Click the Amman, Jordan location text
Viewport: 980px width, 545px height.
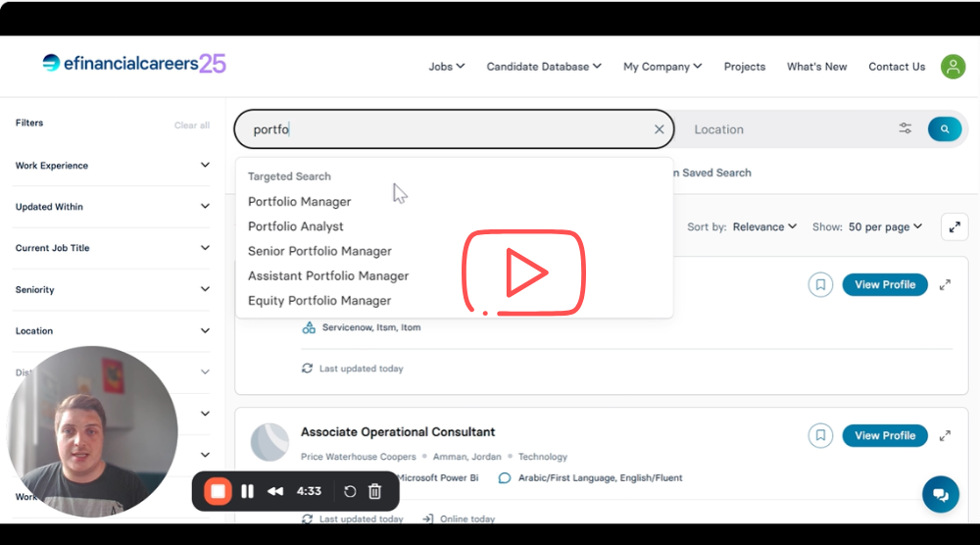coord(466,457)
